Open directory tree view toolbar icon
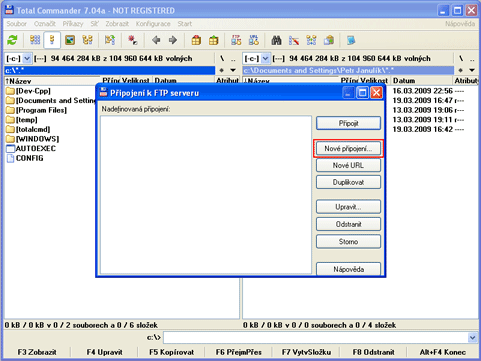Viewport: 481px width, 361px height. tap(87, 40)
